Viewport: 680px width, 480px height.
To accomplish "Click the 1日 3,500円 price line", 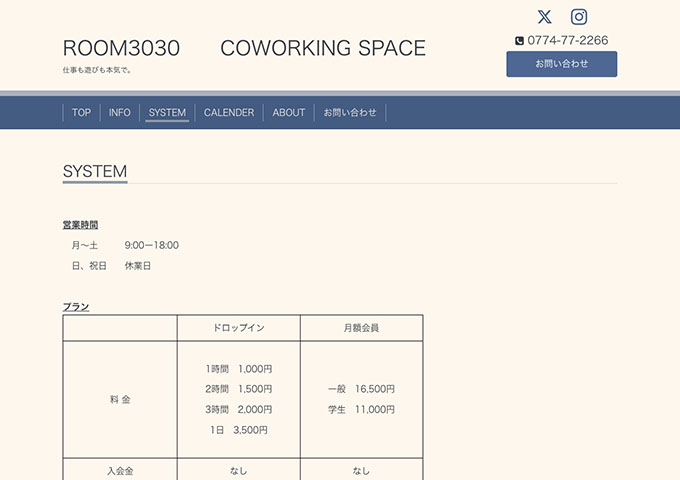I will click(239, 430).
